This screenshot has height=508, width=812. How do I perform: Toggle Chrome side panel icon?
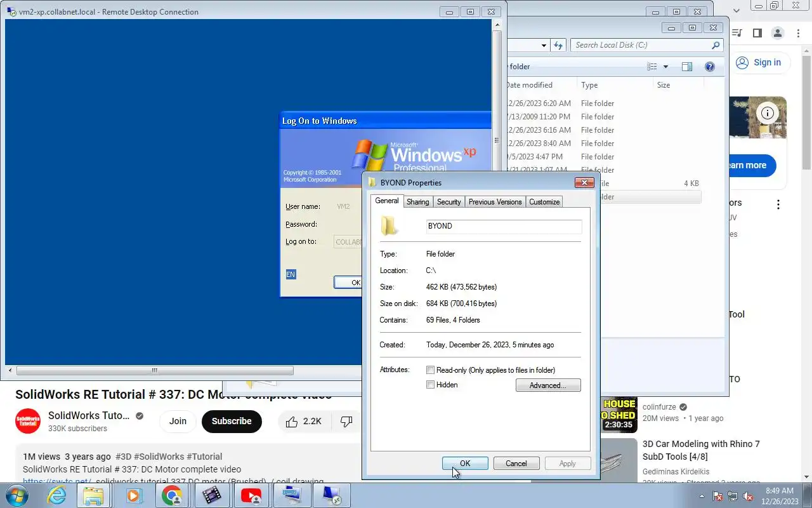click(x=757, y=33)
